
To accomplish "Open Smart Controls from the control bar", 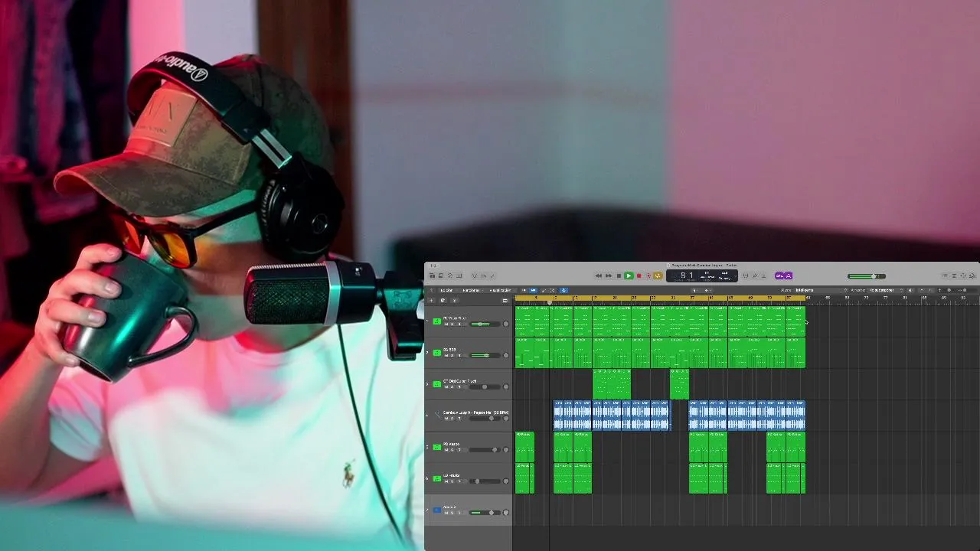I will pyautogui.click(x=474, y=275).
